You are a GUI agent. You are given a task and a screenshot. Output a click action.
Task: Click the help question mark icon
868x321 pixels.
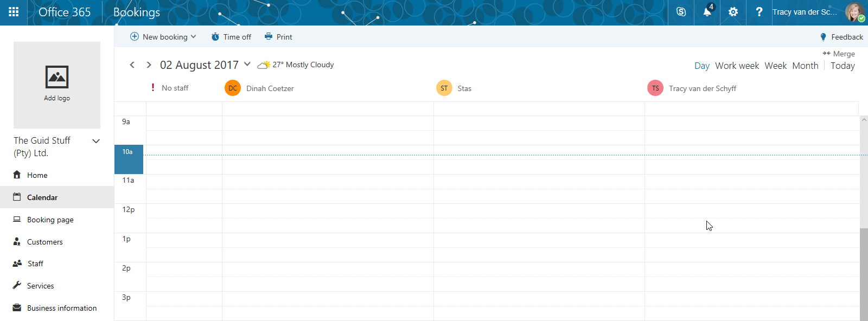[759, 12]
